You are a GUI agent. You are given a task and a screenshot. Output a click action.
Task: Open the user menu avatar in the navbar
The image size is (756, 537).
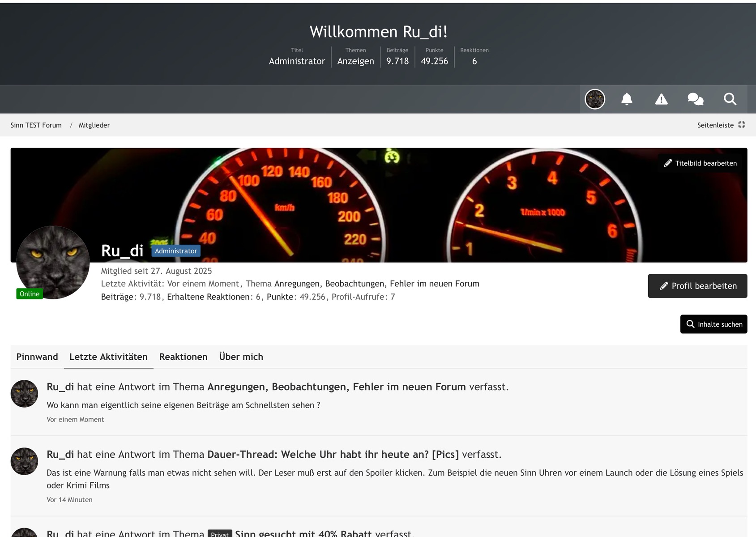[595, 99]
